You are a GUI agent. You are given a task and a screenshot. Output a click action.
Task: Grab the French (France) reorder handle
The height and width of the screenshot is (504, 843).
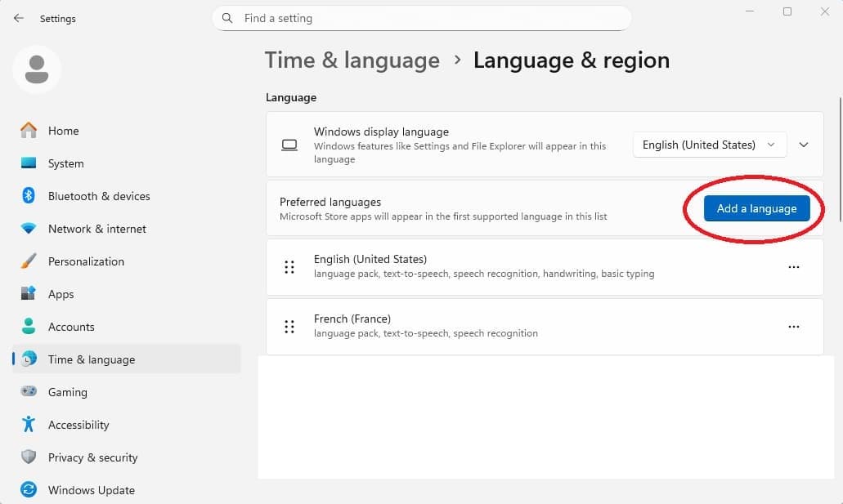[289, 326]
